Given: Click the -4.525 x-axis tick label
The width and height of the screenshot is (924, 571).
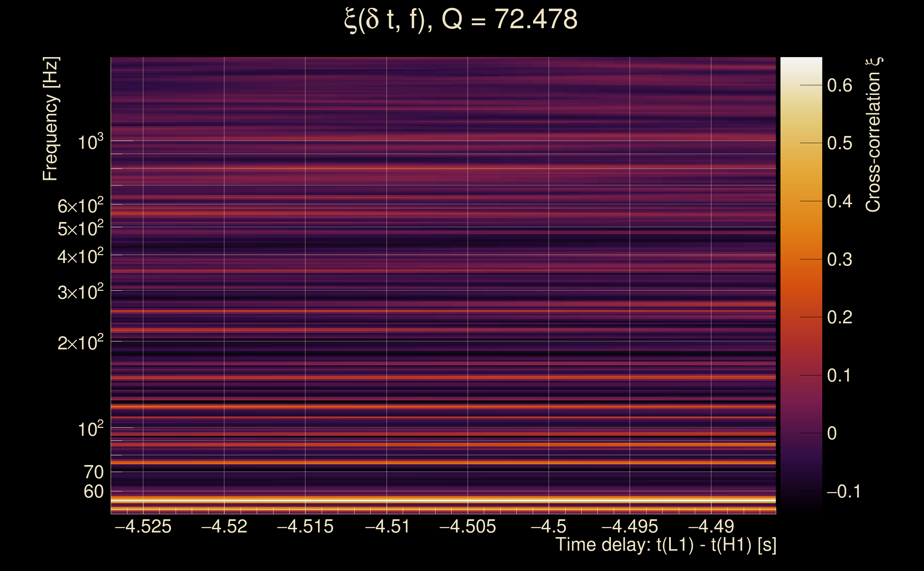Looking at the screenshot, I should tap(143, 526).
